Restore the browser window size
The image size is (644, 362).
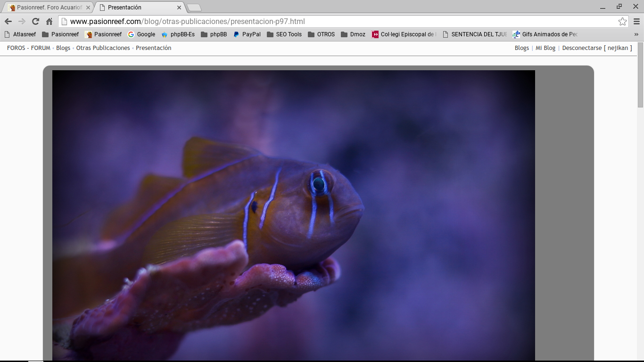tap(619, 7)
